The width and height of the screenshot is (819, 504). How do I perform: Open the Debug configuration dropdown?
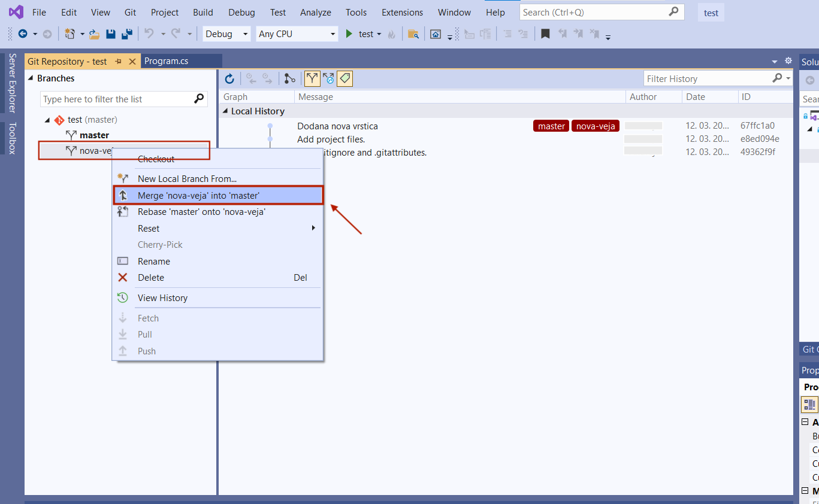tap(226, 34)
